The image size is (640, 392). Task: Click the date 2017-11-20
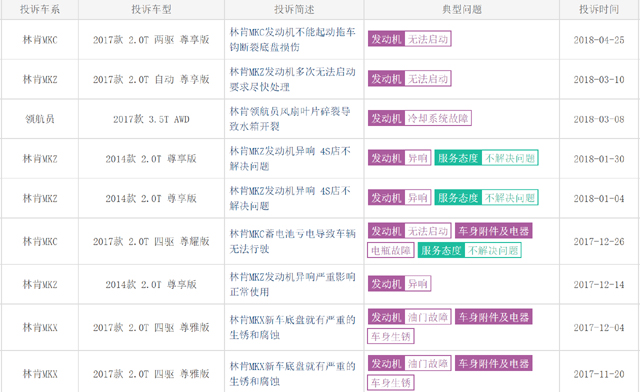(x=599, y=374)
